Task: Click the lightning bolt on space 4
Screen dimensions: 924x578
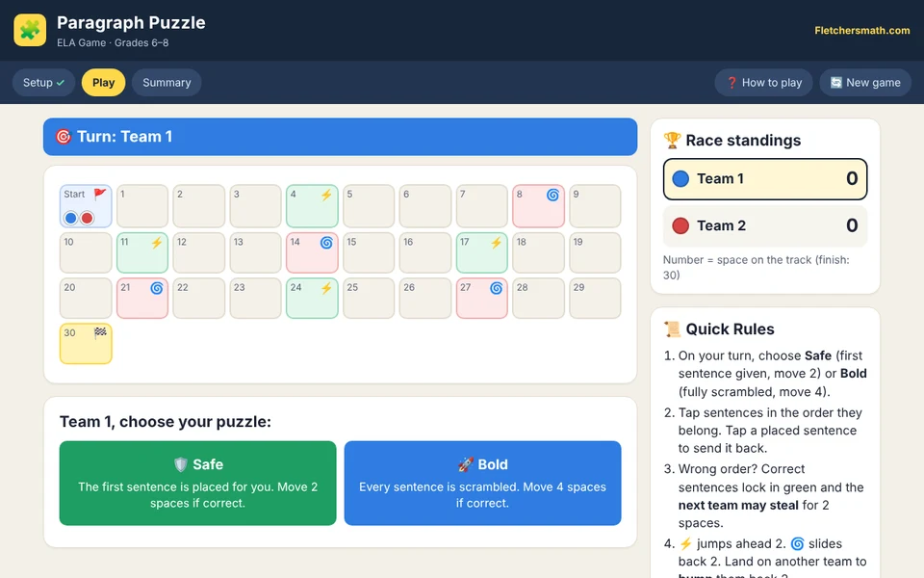Action: coord(326,195)
